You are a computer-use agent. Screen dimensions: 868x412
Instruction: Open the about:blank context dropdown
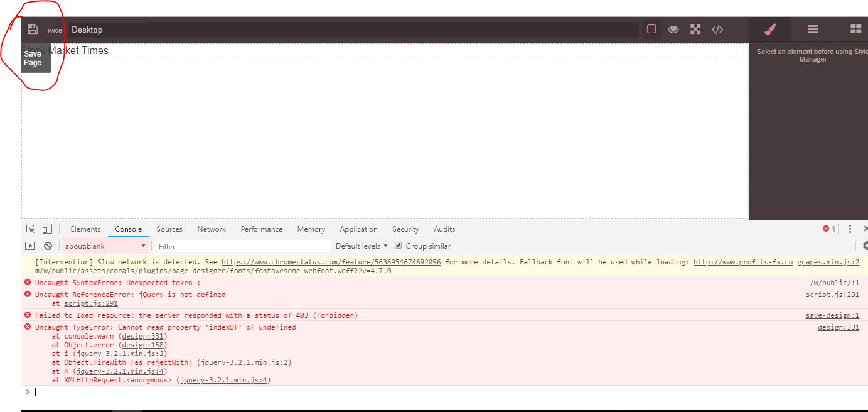pyautogui.click(x=105, y=246)
